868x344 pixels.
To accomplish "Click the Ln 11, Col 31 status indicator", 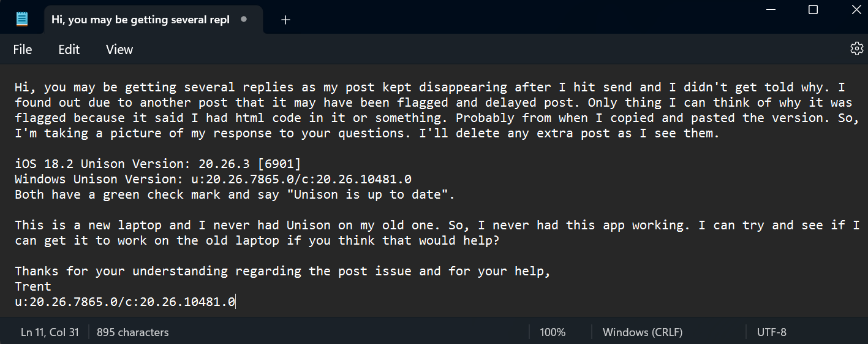I will click(x=50, y=332).
